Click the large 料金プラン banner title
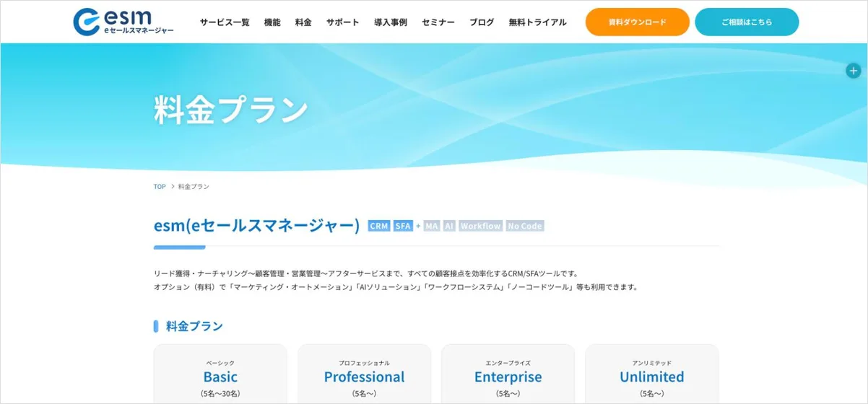The image size is (868, 404). point(231,109)
